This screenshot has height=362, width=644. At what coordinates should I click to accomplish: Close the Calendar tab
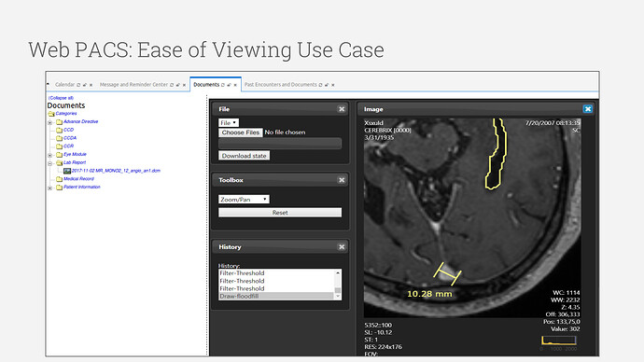coord(91,85)
